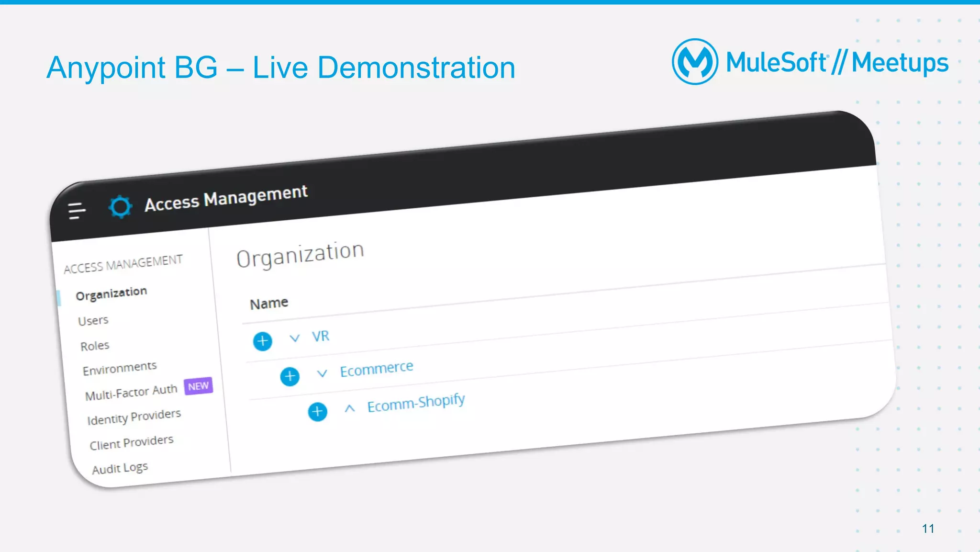The image size is (980, 552).
Task: Open the Ecomm-Shopify business group link
Action: 416,403
